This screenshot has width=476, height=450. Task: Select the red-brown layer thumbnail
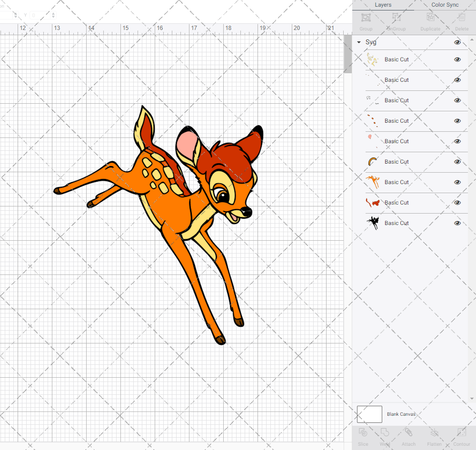(373, 203)
